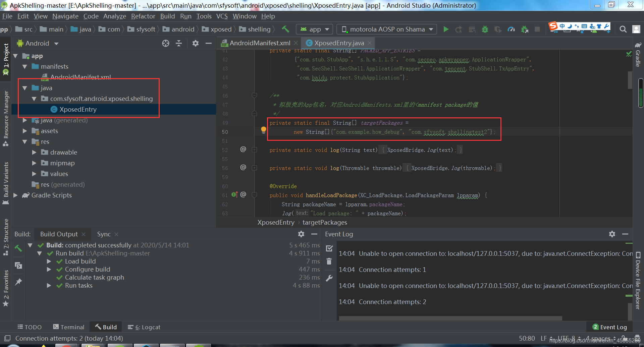This screenshot has width=644, height=347.
Task: Open the Terminal tool window
Action: point(69,327)
